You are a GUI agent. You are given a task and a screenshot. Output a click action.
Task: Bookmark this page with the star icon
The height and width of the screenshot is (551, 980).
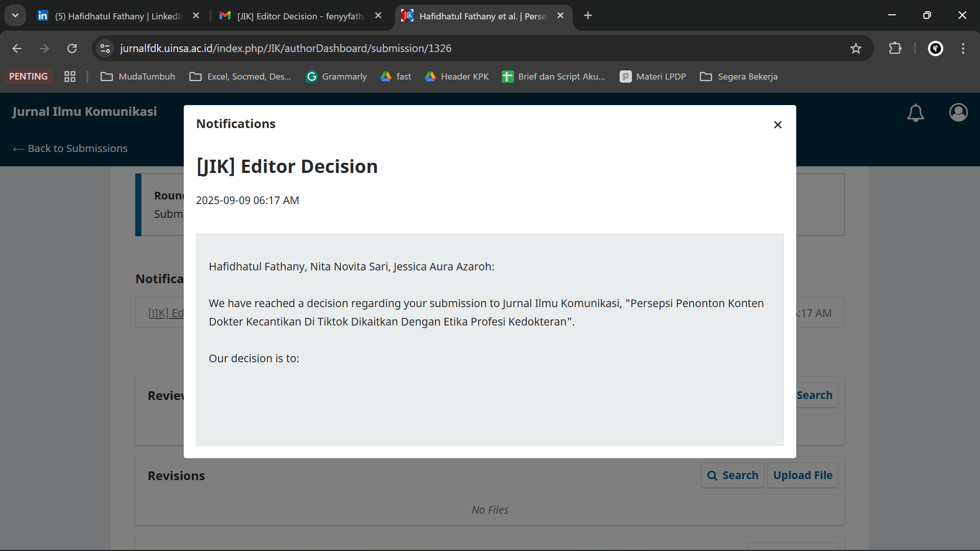point(855,48)
